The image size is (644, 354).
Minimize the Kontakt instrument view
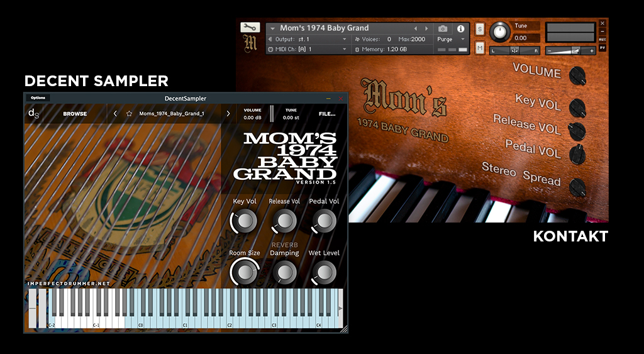(602, 31)
